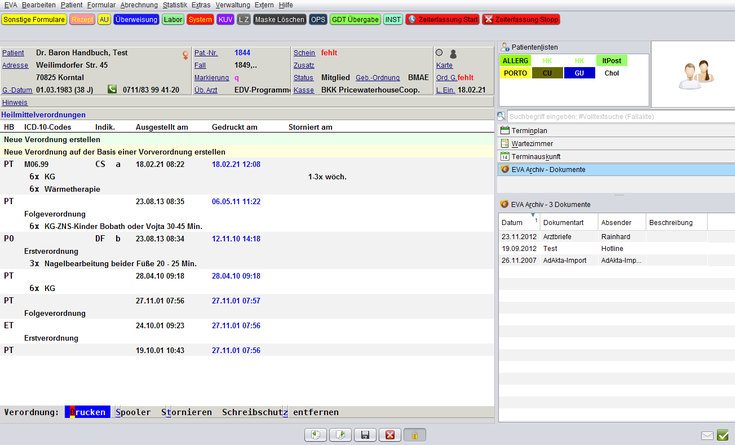Open the Bearbeiten menu
735x445 pixels.
[x=38, y=5]
